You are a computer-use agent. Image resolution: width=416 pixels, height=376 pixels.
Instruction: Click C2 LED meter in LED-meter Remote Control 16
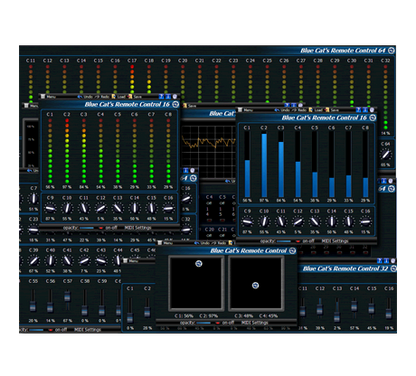67,151
